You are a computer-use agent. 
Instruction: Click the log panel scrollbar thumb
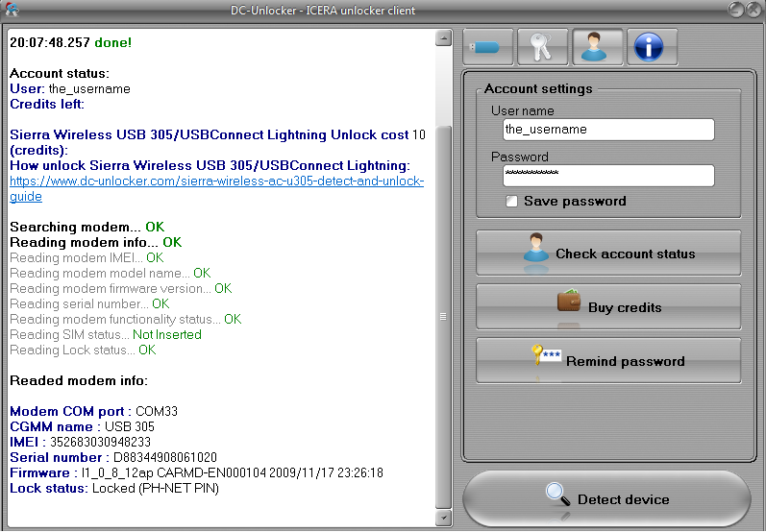(443, 317)
